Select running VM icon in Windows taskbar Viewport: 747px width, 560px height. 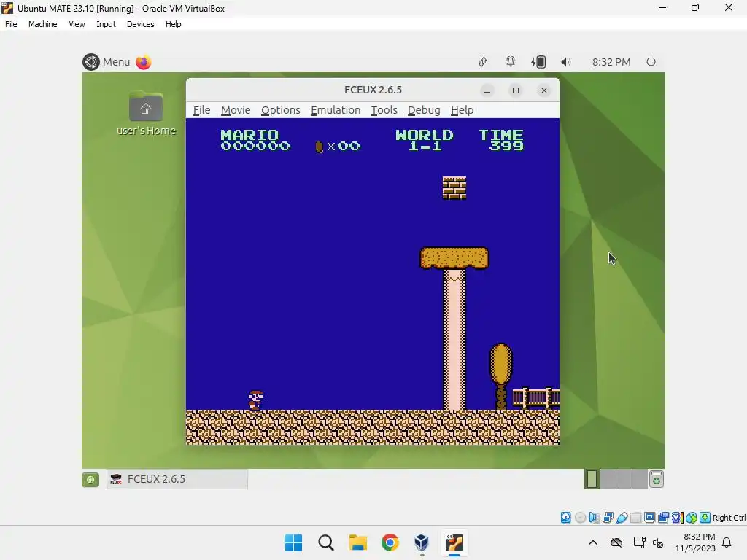[x=454, y=542]
